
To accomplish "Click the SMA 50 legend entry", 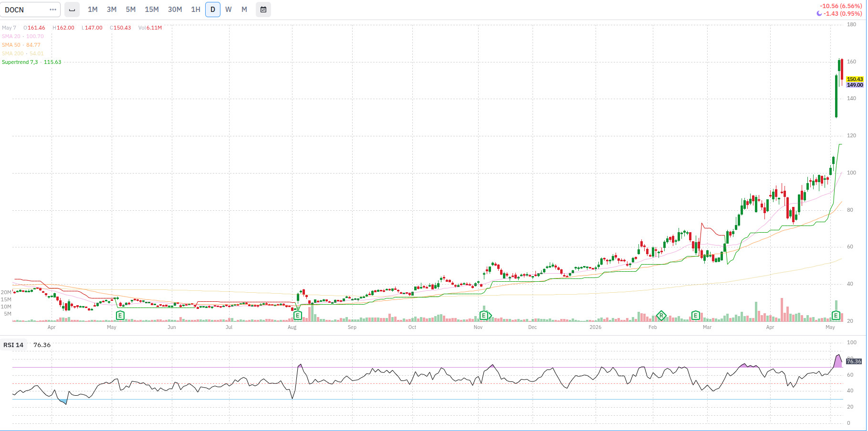I will click(x=21, y=45).
